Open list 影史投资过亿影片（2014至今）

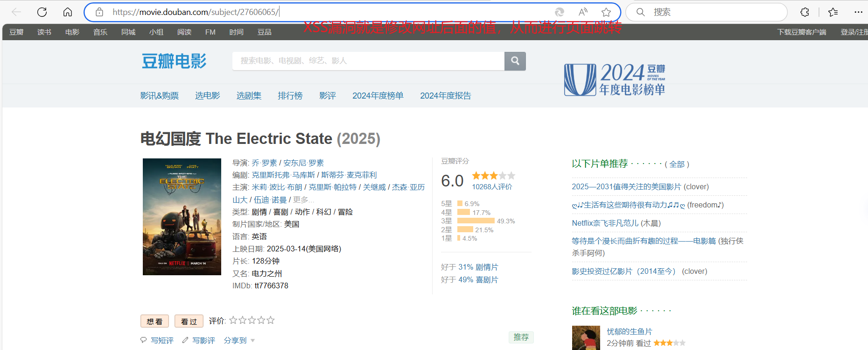point(623,271)
